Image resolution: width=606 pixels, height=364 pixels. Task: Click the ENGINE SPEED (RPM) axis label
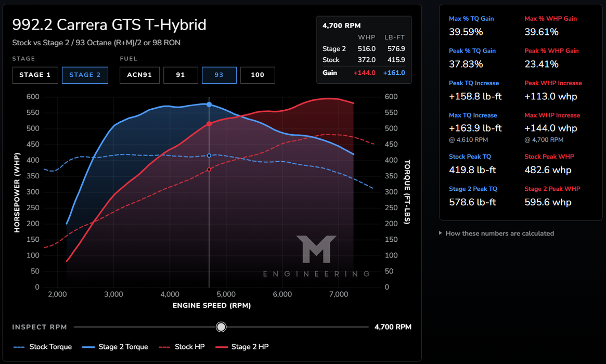point(212,306)
